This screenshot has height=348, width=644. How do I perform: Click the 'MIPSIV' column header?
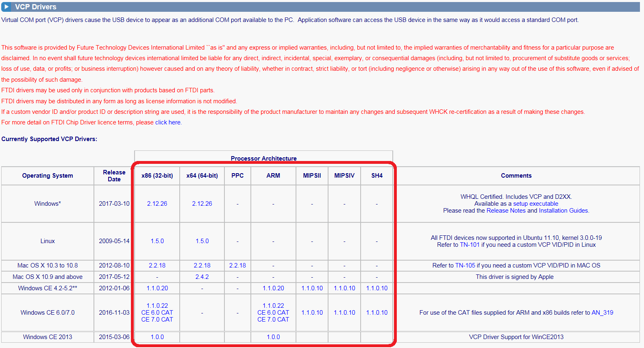coord(344,176)
